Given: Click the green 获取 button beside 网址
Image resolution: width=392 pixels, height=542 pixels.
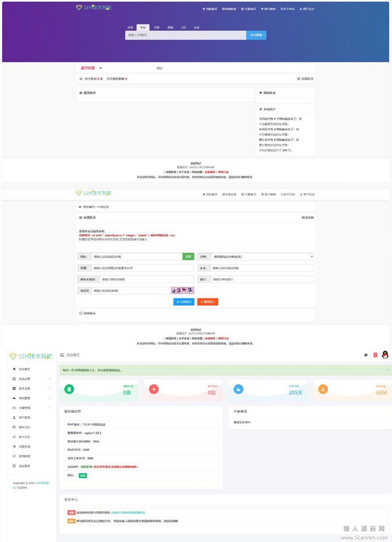Looking at the screenshot, I should pyautogui.click(x=188, y=257).
